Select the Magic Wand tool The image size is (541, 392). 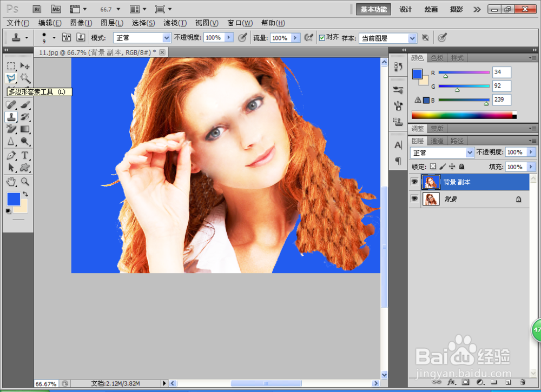pos(24,78)
